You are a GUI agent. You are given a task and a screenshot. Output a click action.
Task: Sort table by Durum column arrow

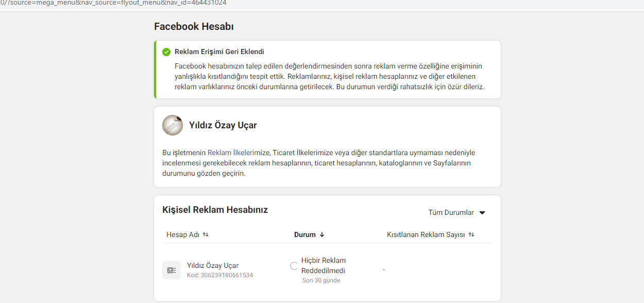coord(322,234)
